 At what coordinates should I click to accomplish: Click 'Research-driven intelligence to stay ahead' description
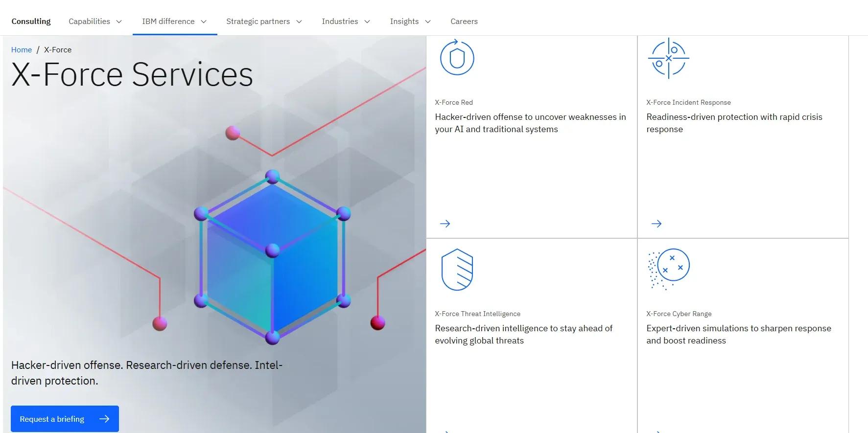(523, 334)
